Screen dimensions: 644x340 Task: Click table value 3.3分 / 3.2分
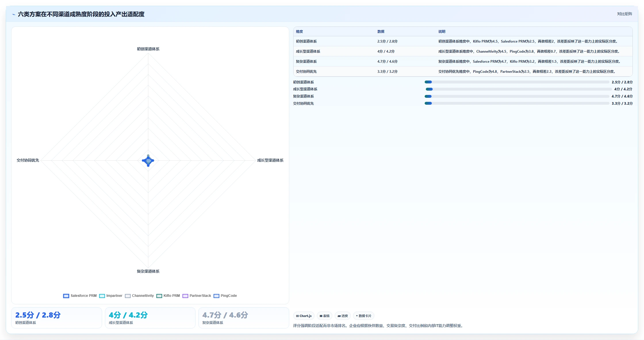point(387,72)
